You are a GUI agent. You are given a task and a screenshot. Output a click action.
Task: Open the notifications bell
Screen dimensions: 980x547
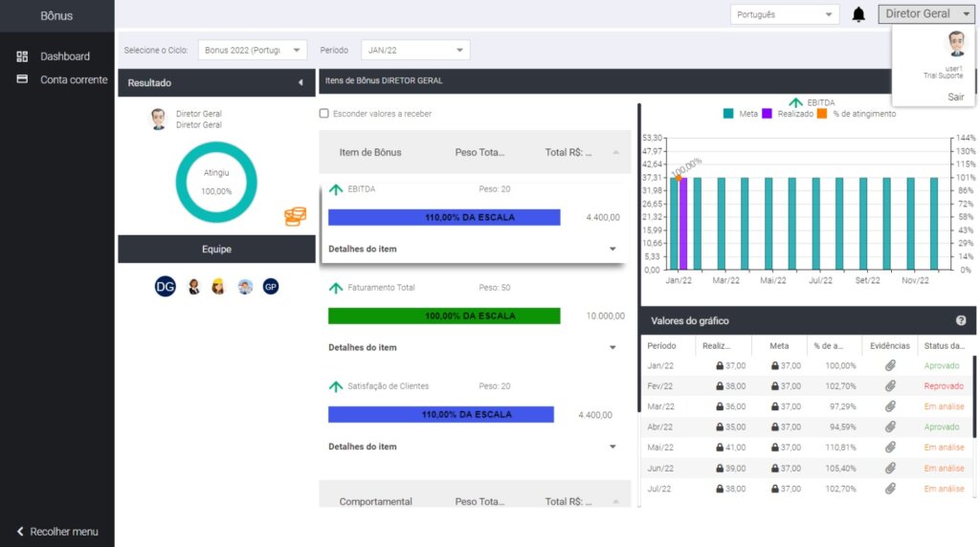[858, 14]
